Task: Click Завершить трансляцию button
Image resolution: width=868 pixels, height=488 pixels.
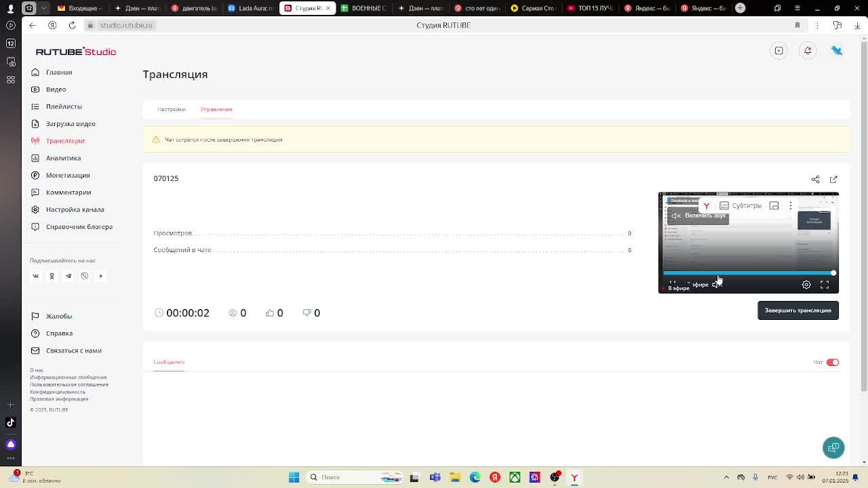Action: click(798, 310)
